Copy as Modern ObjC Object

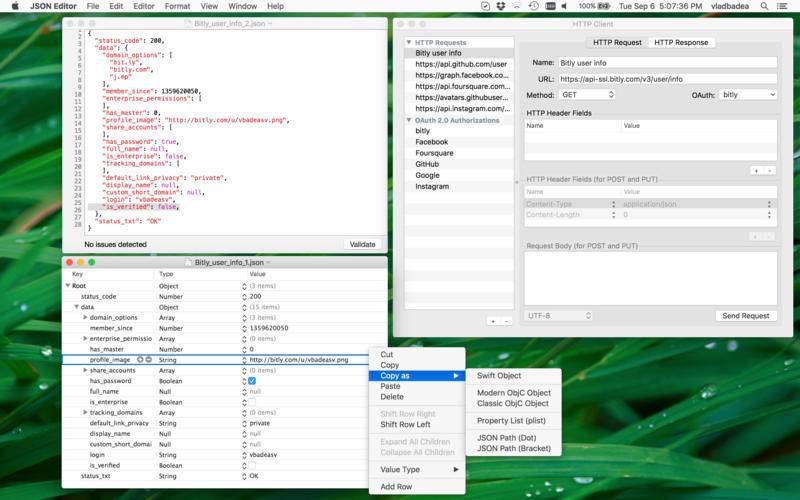click(x=514, y=393)
